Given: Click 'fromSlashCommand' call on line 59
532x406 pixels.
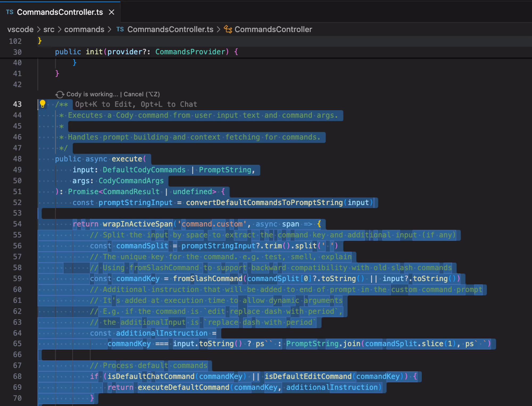Looking at the screenshot, I should point(208,279).
